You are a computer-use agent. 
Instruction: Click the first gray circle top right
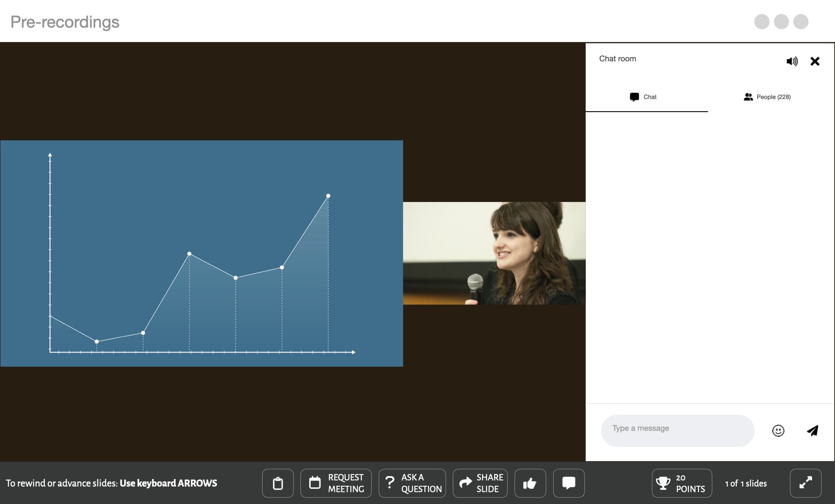point(762,22)
